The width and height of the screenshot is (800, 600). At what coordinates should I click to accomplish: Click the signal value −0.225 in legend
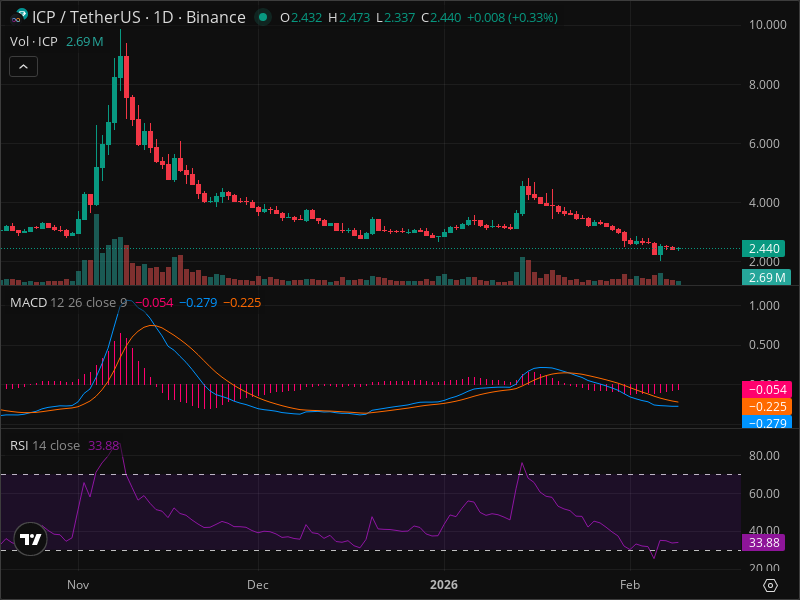(x=242, y=303)
